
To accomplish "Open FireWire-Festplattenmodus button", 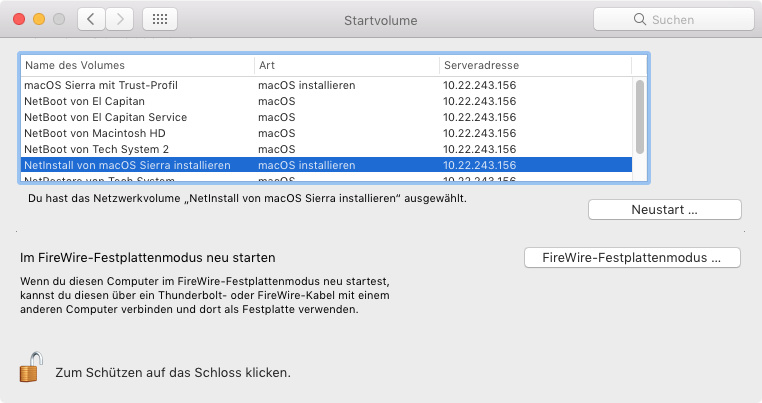I will click(631, 257).
